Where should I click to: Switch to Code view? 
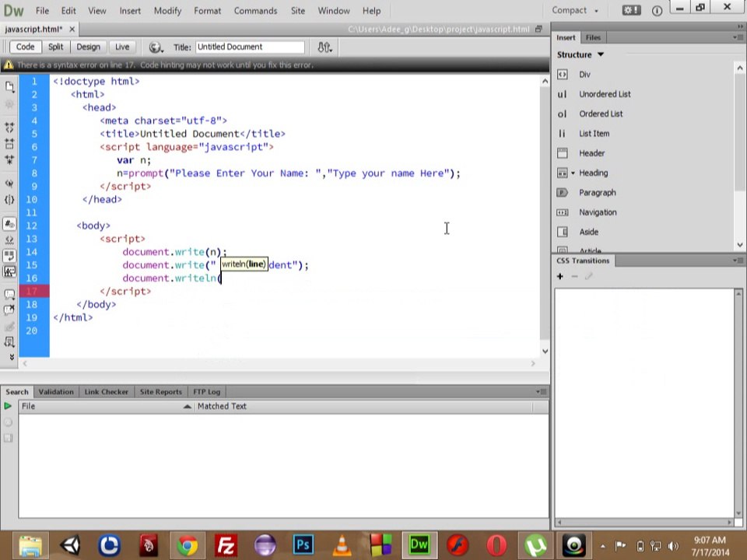pyautogui.click(x=25, y=47)
